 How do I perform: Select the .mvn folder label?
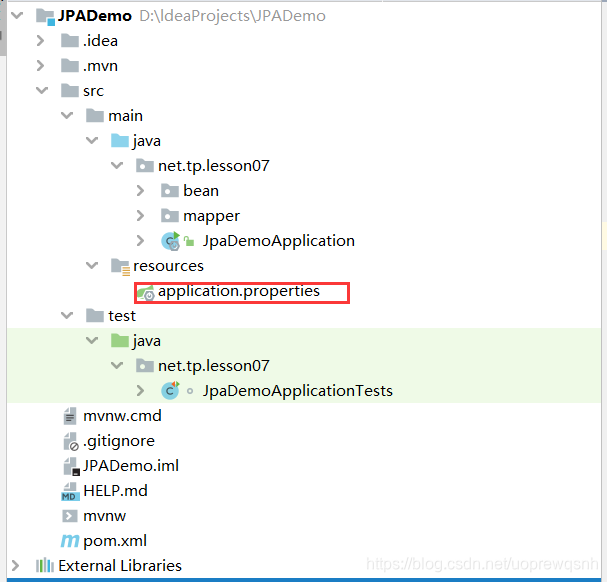click(x=101, y=66)
